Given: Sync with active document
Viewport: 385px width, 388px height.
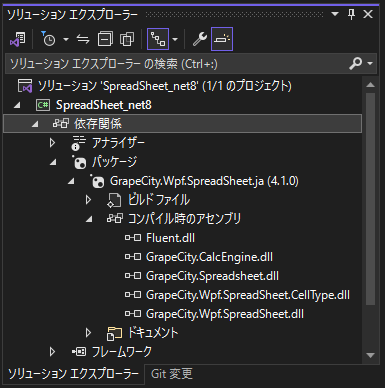Looking at the screenshot, I should (x=83, y=39).
